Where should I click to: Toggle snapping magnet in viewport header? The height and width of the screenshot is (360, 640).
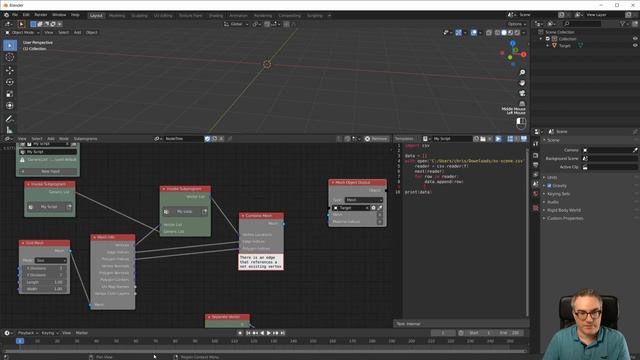tap(267, 24)
